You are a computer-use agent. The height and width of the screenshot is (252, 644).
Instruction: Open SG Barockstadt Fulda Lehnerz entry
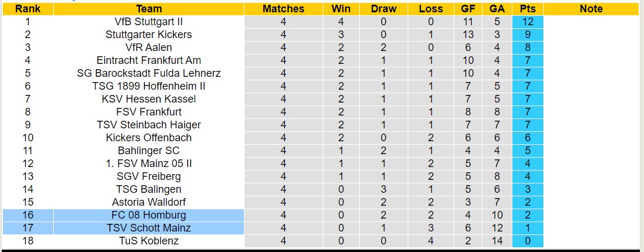tap(149, 73)
